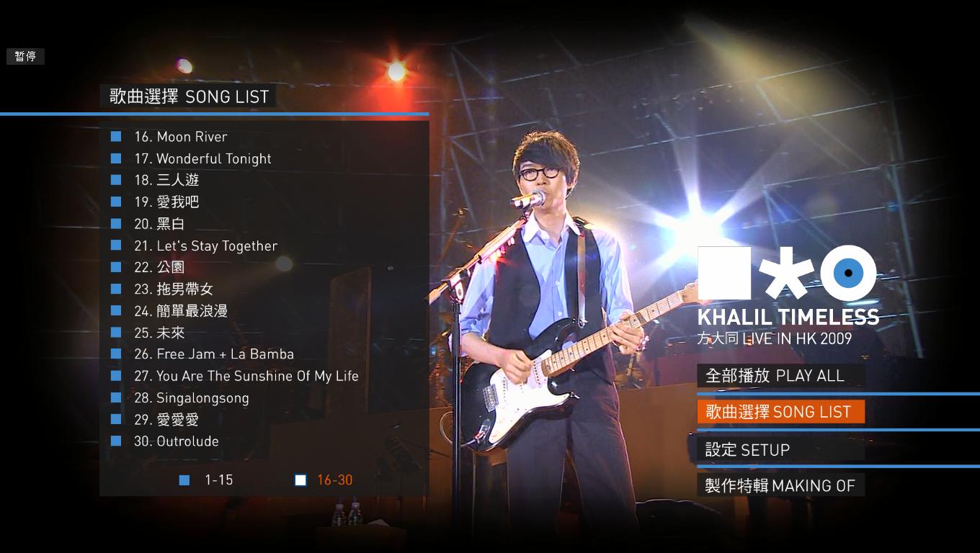Open the 製作特輯 MAKING OF item
Viewport: 980px width, 553px height.
(781, 485)
